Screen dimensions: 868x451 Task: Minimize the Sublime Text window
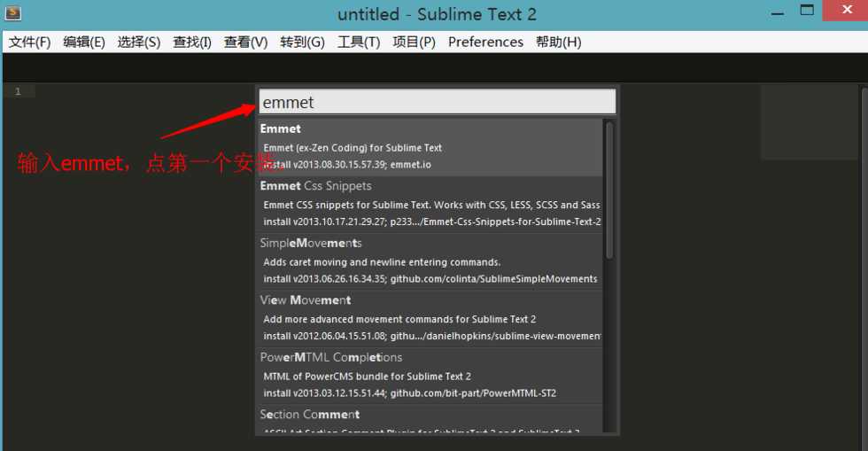click(x=778, y=12)
